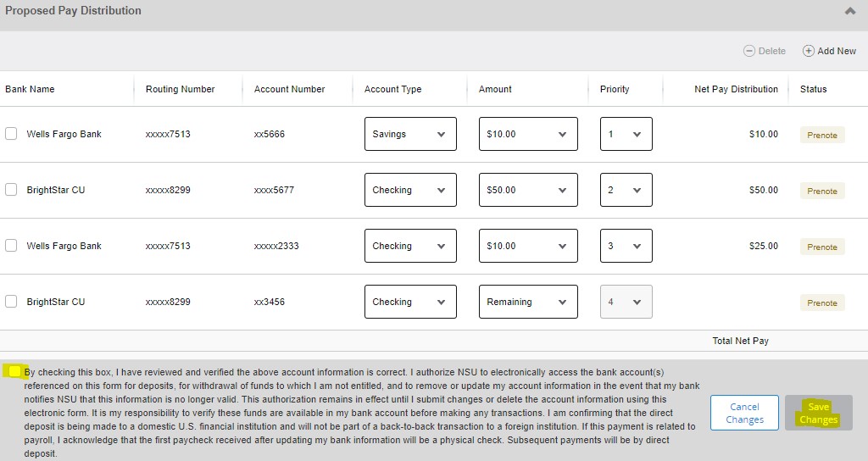Screen dimensions: 868x461
Task: Open the priority 4 dropdown
Action: tap(626, 302)
